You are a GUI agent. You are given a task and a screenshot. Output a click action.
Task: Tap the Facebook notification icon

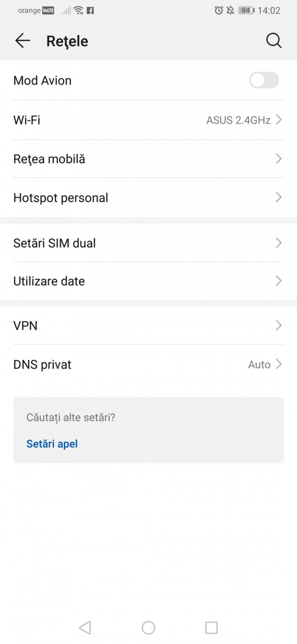(x=90, y=11)
